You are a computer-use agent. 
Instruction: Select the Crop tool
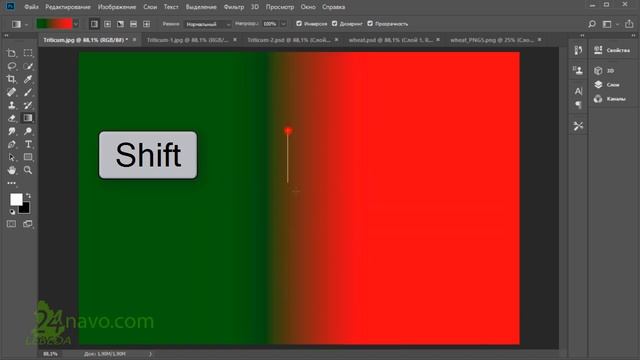click(x=11, y=79)
